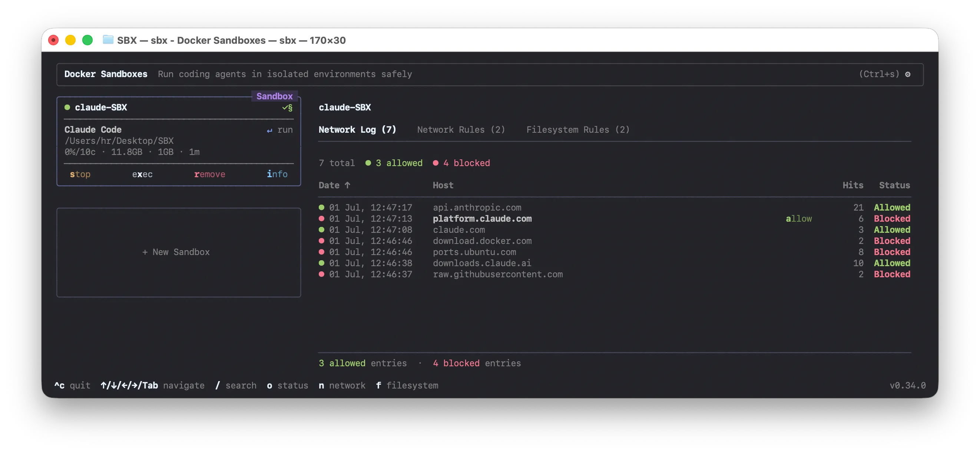Open the Filesystem Rules (2) tab
This screenshot has height=453, width=980.
coord(578,130)
